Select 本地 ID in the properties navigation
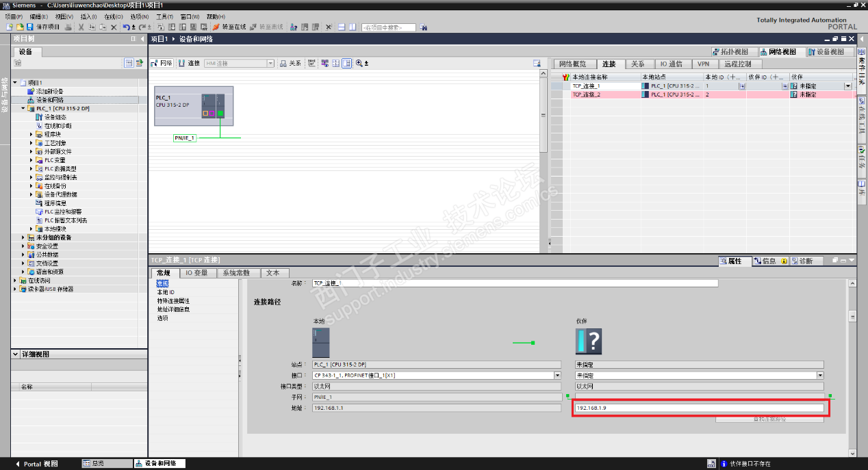The width and height of the screenshot is (868, 470). (x=166, y=292)
